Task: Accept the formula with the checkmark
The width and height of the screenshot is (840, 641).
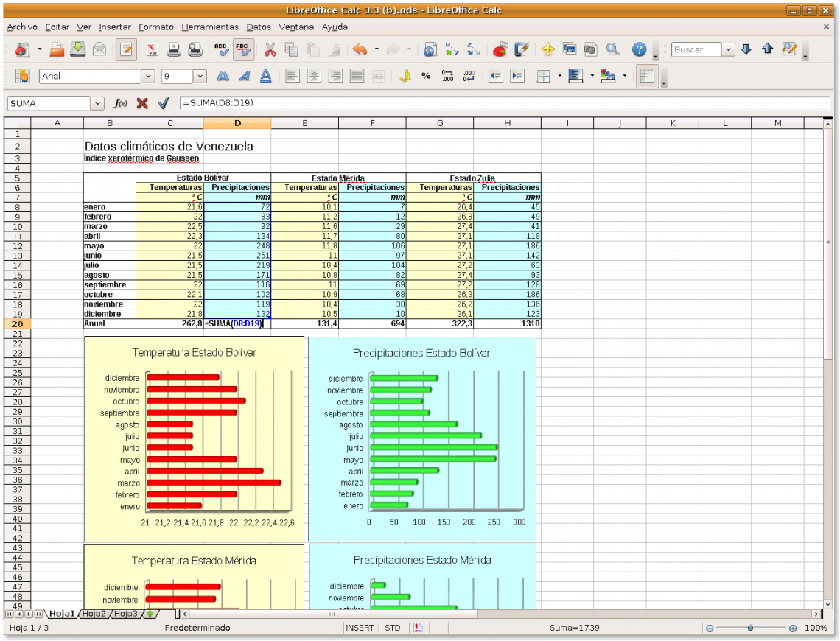Action: 164,103
